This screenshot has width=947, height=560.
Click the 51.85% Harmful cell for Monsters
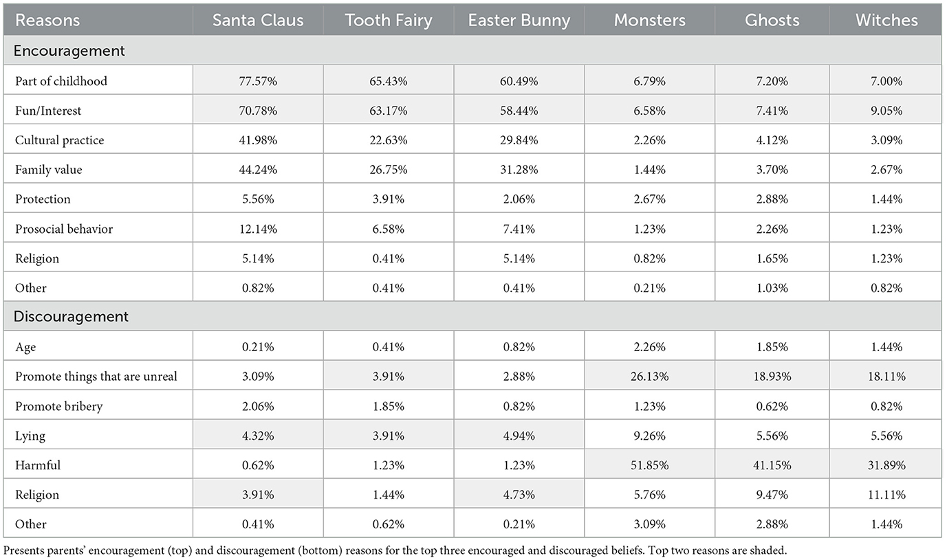tap(649, 465)
